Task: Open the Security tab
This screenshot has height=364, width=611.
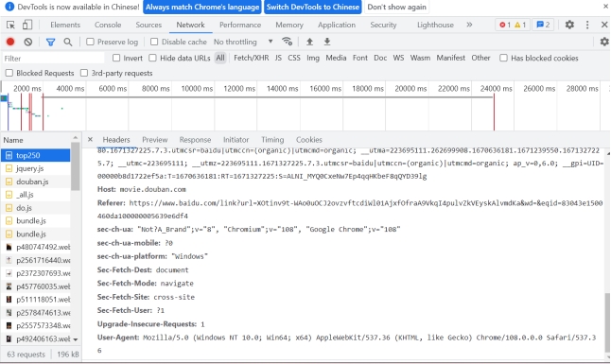Action: 383,25
